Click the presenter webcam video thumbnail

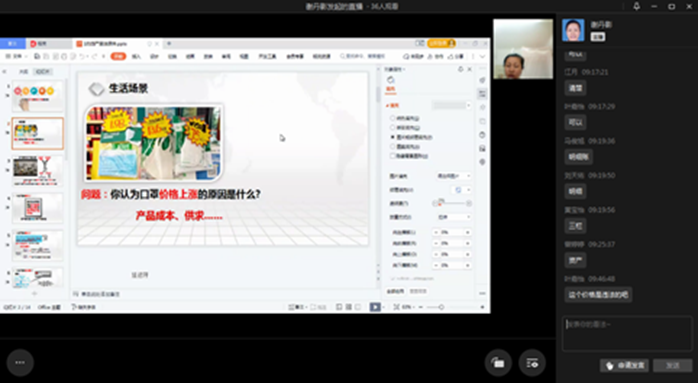click(523, 49)
